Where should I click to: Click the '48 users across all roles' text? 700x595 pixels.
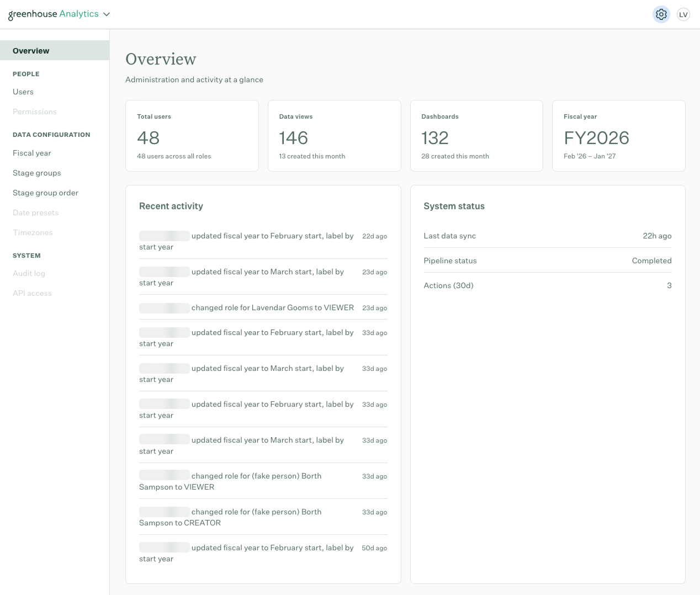tap(174, 156)
